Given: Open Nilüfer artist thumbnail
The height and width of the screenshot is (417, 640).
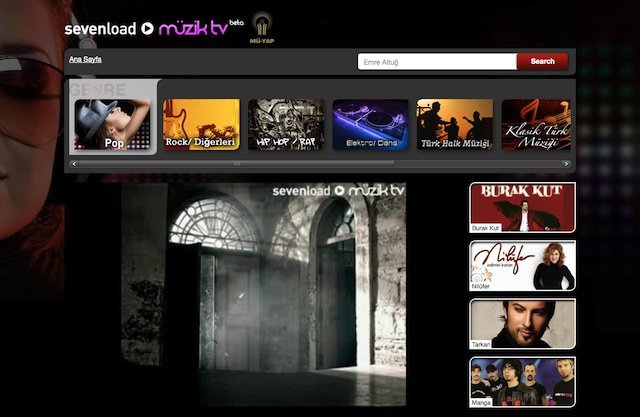Looking at the screenshot, I should (x=522, y=265).
